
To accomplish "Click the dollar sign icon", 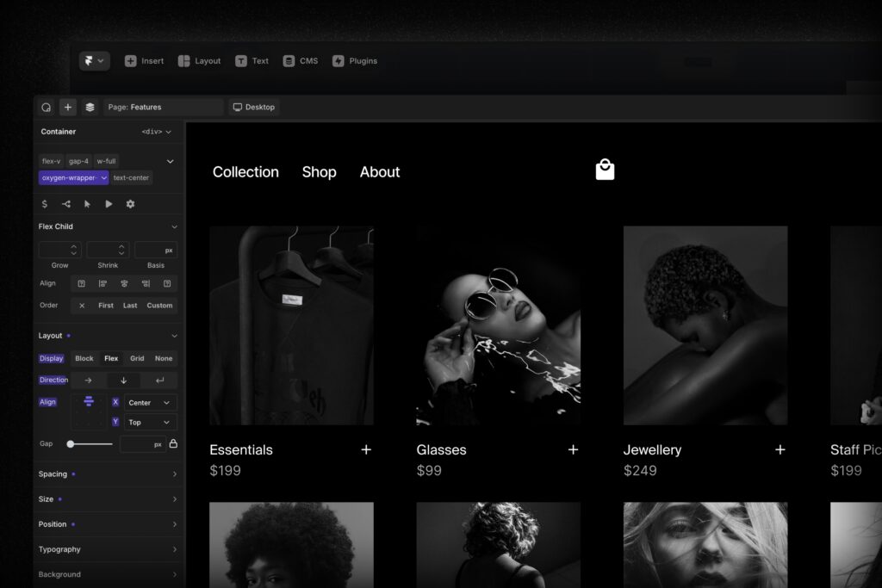I will (x=45, y=204).
